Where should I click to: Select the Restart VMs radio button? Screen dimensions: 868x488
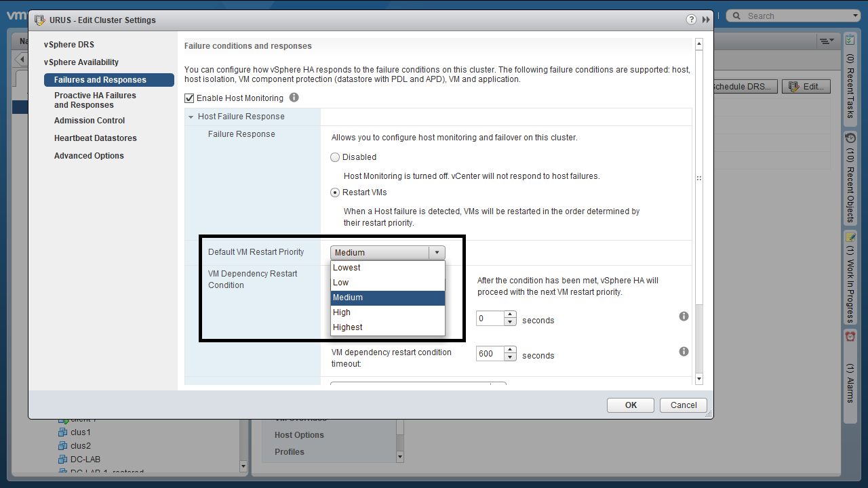[335, 192]
